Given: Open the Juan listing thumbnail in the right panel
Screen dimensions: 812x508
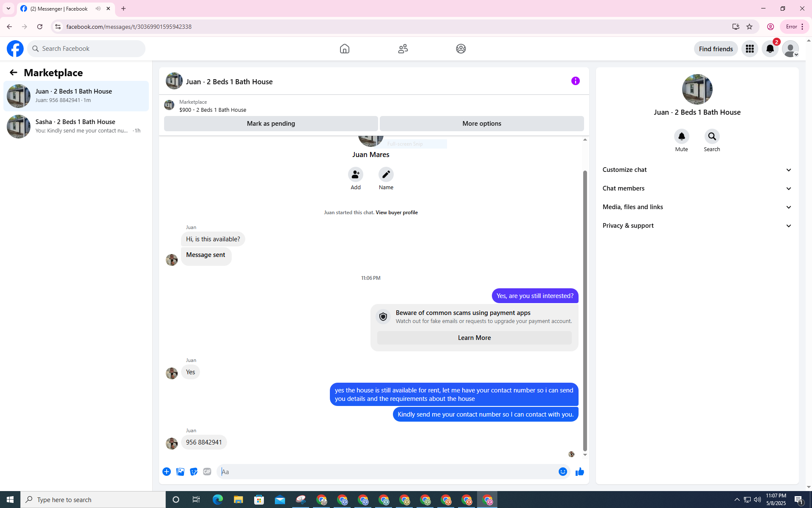Looking at the screenshot, I should [697, 89].
